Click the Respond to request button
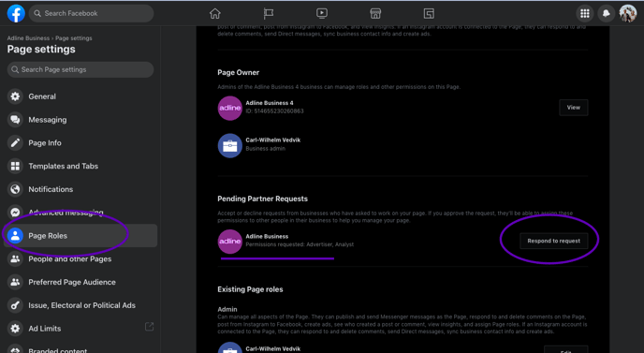The image size is (644, 353). [553, 241]
